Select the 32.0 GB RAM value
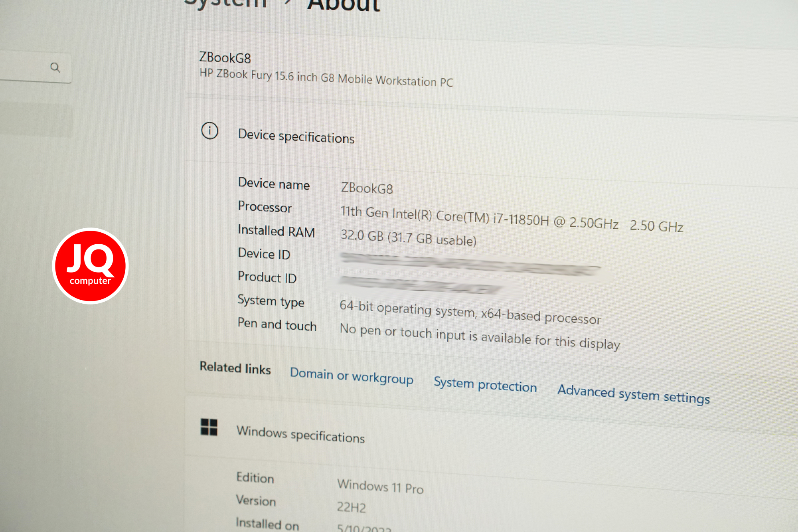The width and height of the screenshot is (798, 532). click(409, 238)
